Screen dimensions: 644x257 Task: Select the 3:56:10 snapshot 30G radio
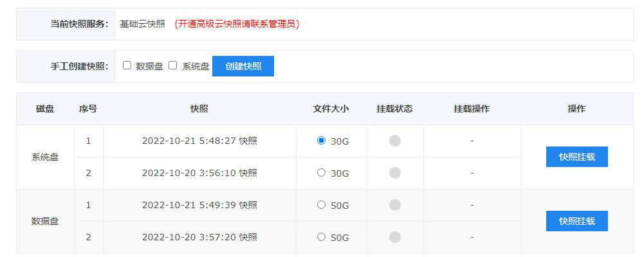coord(322,173)
